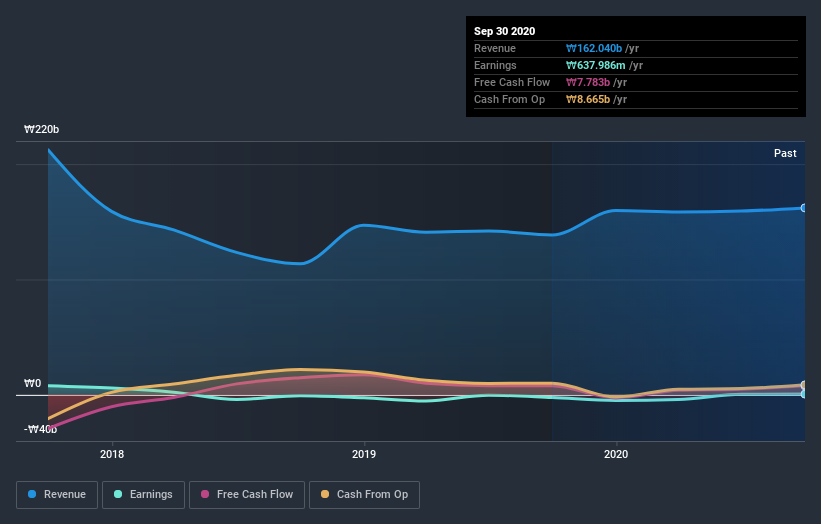The width and height of the screenshot is (821, 524).
Task: Click the Revenue line endpoint marker
Action: pyautogui.click(x=804, y=208)
